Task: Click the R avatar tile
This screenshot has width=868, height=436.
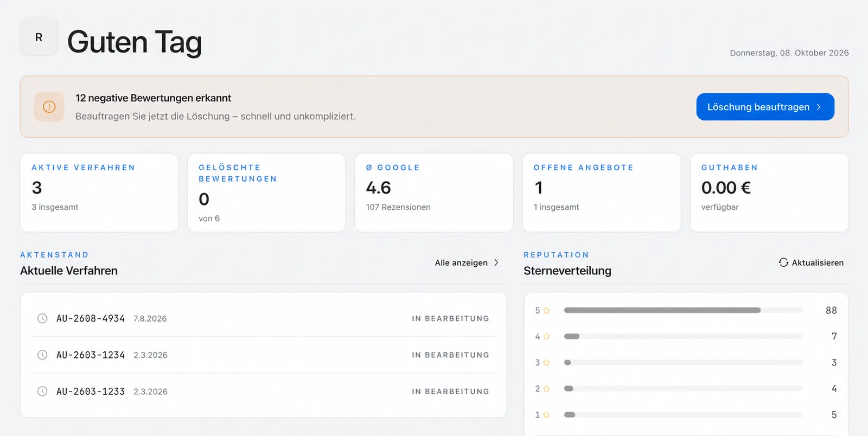Action: click(x=39, y=37)
